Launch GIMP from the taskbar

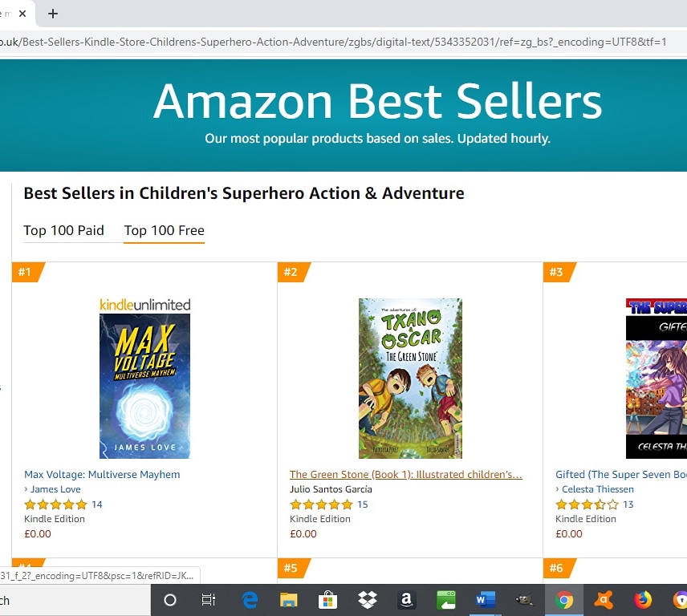tap(524, 600)
